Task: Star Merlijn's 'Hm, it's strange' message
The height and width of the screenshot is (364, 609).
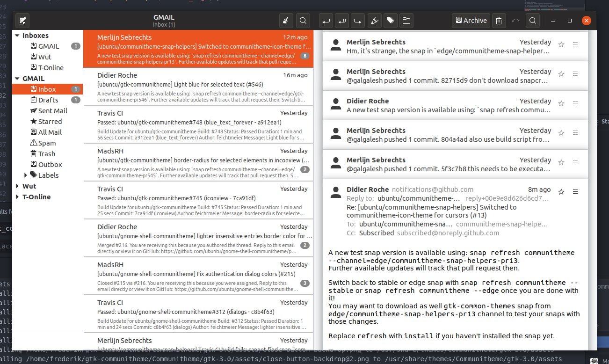Action: [561, 44]
